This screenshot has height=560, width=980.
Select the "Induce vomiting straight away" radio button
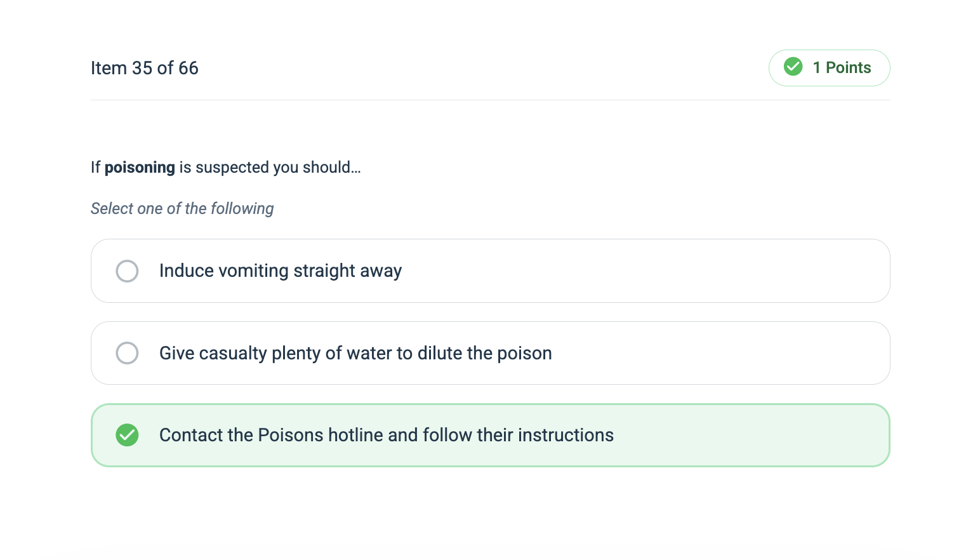pyautogui.click(x=127, y=271)
